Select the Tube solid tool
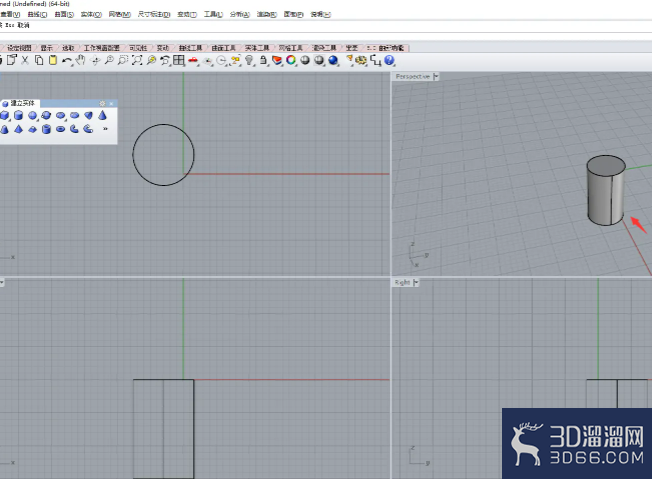 (47, 129)
